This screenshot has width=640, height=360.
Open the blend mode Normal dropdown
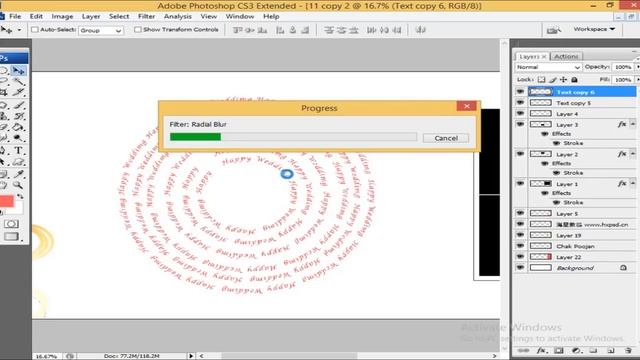tap(548, 67)
